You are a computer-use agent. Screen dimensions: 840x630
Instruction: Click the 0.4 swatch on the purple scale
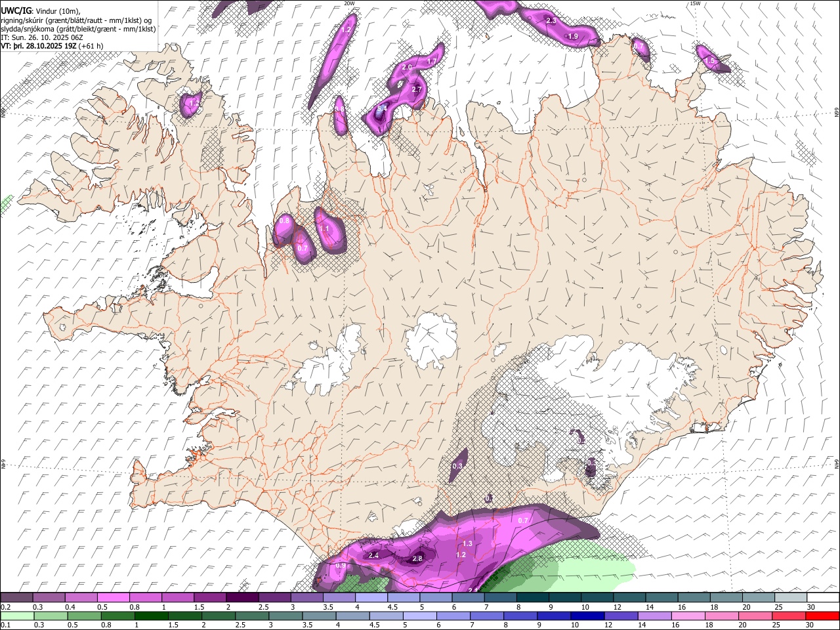click(81, 598)
